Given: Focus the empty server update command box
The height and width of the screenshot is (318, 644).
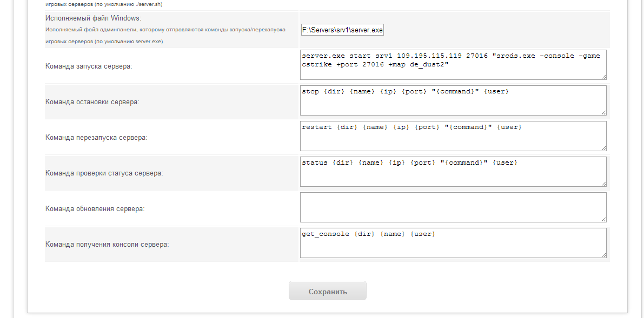Looking at the screenshot, I should pyautogui.click(x=453, y=207).
